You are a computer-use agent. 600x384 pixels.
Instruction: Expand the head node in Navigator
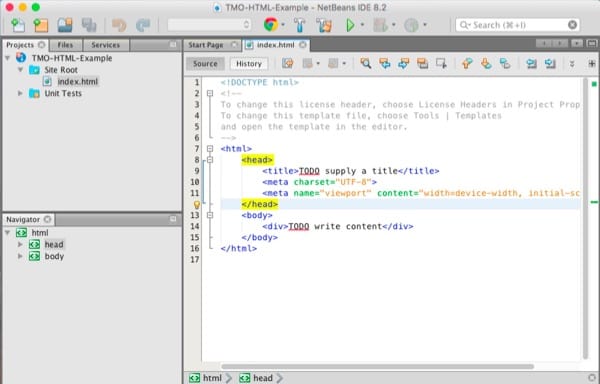pyautogui.click(x=20, y=244)
